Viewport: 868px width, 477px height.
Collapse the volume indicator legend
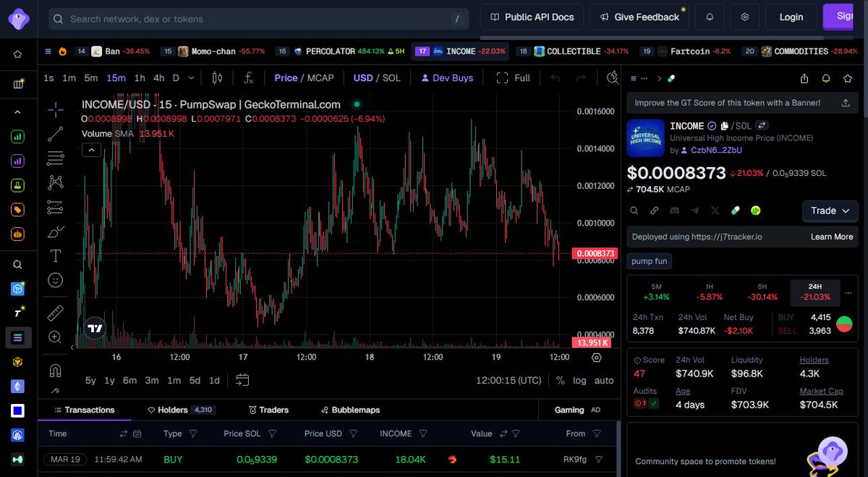tap(91, 150)
